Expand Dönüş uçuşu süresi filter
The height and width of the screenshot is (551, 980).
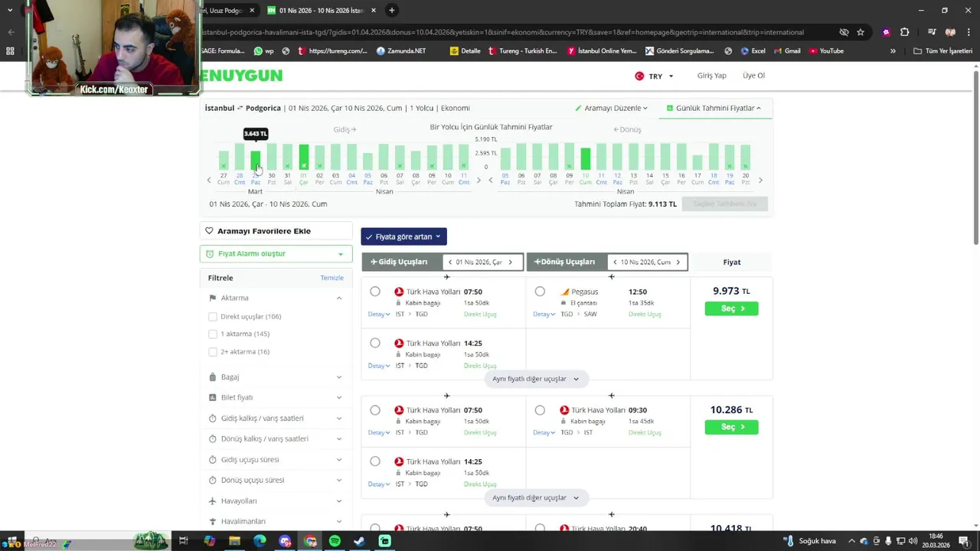click(x=276, y=481)
